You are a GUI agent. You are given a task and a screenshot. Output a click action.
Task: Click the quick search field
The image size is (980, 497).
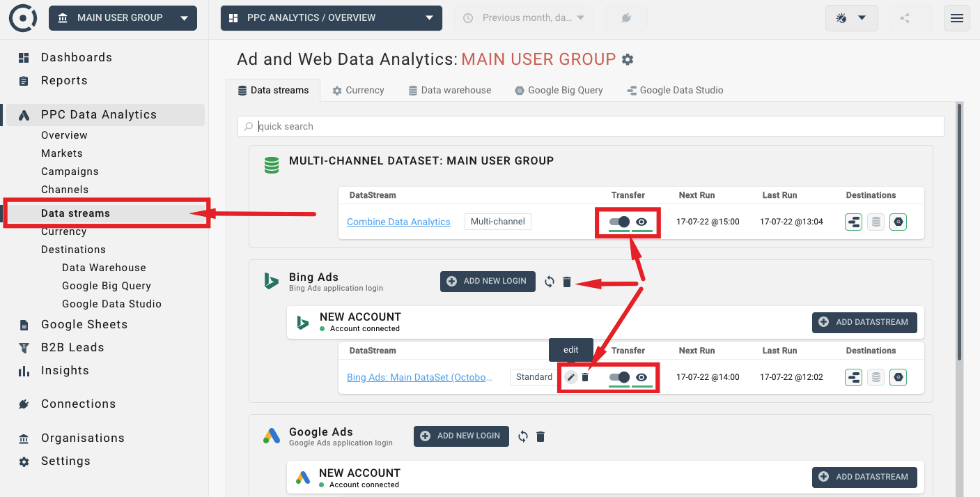coord(591,126)
